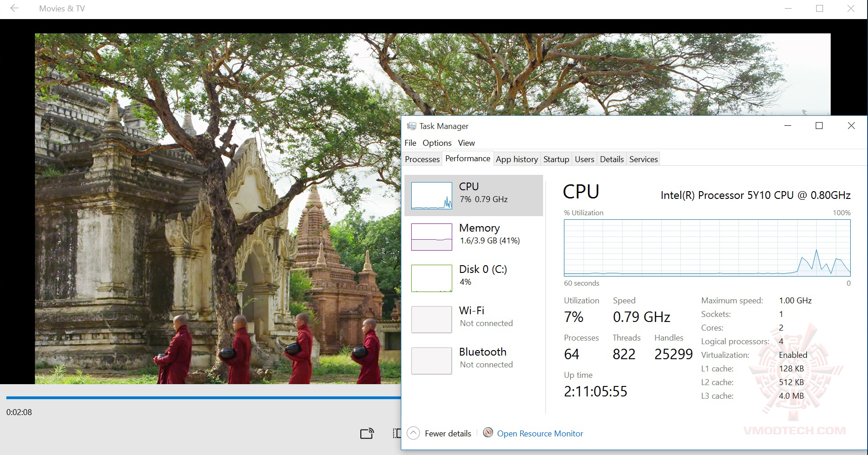Close the Task Manager window
This screenshot has width=868, height=455.
(851, 126)
